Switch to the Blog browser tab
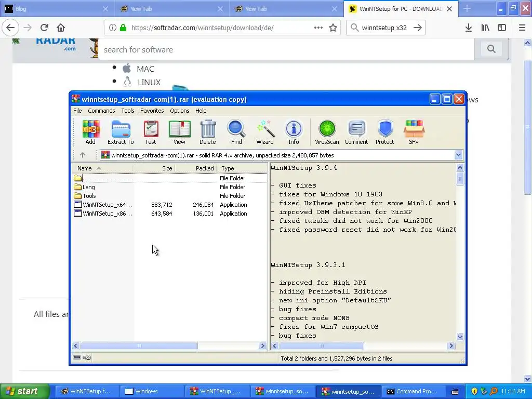 coord(57,9)
